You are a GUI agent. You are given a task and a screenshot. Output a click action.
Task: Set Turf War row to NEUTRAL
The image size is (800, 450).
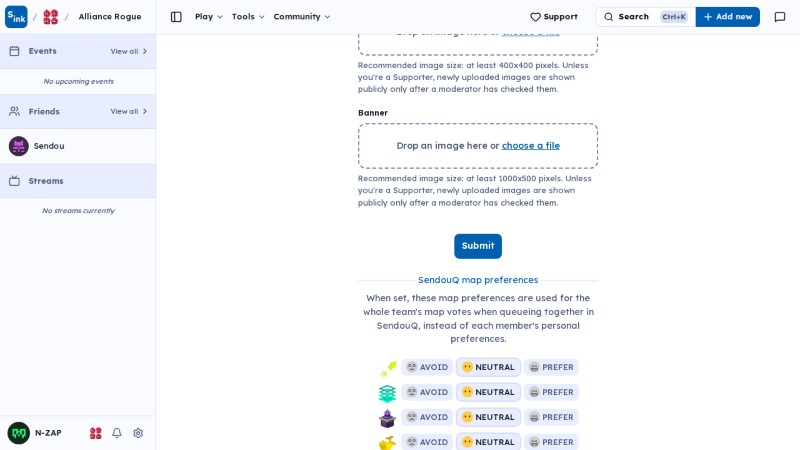[488, 367]
